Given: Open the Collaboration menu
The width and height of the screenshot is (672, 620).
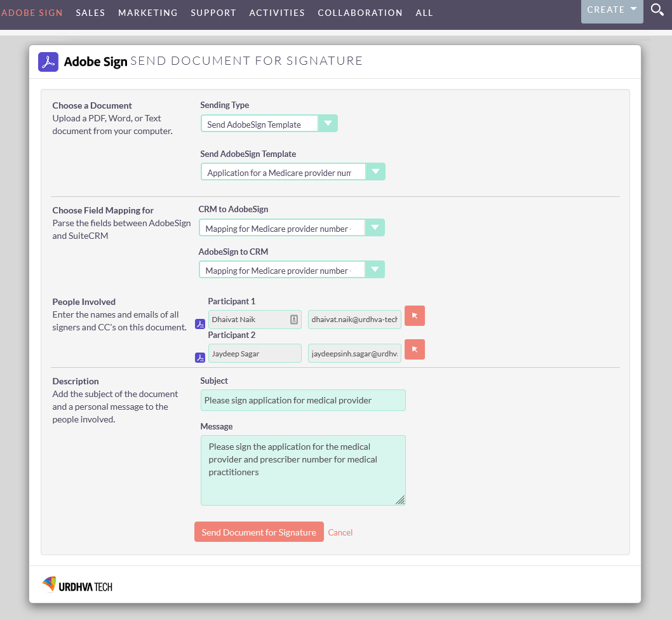Looking at the screenshot, I should 360,13.
